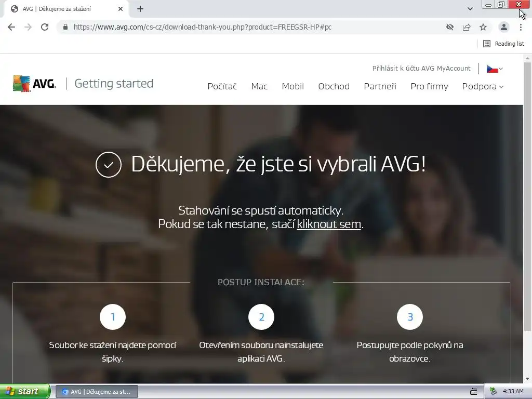Viewport: 532px width, 399px height.
Task: Open the Chrome profile avatar
Action: (504, 27)
